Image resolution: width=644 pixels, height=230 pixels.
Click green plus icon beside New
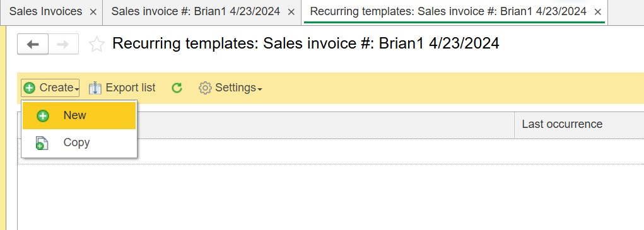(x=43, y=116)
